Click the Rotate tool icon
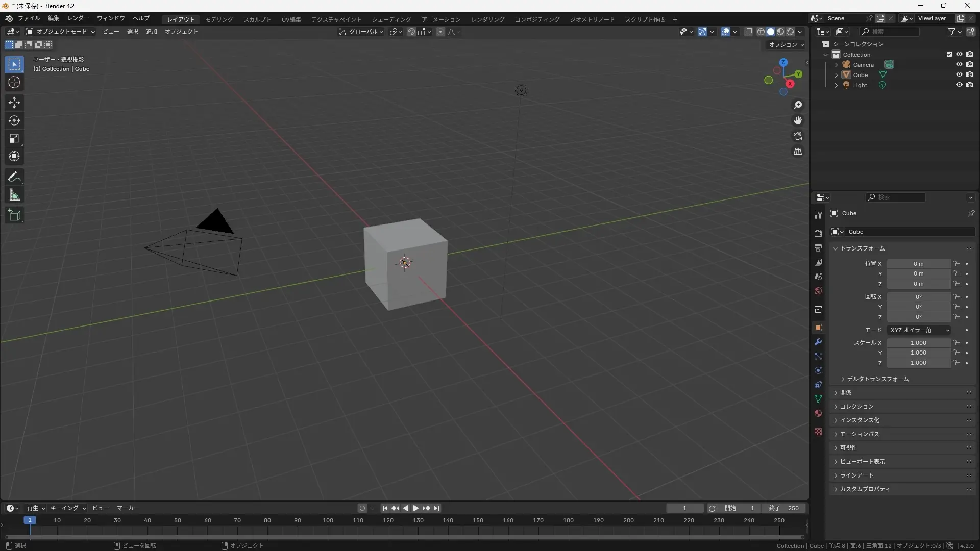This screenshot has height=551, width=980. tap(15, 120)
